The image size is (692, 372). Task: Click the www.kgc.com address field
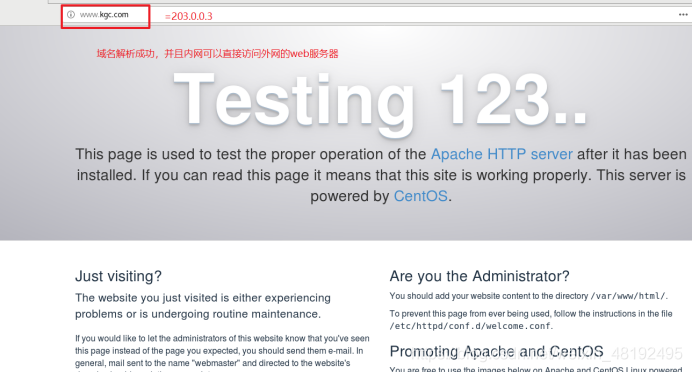tap(104, 15)
